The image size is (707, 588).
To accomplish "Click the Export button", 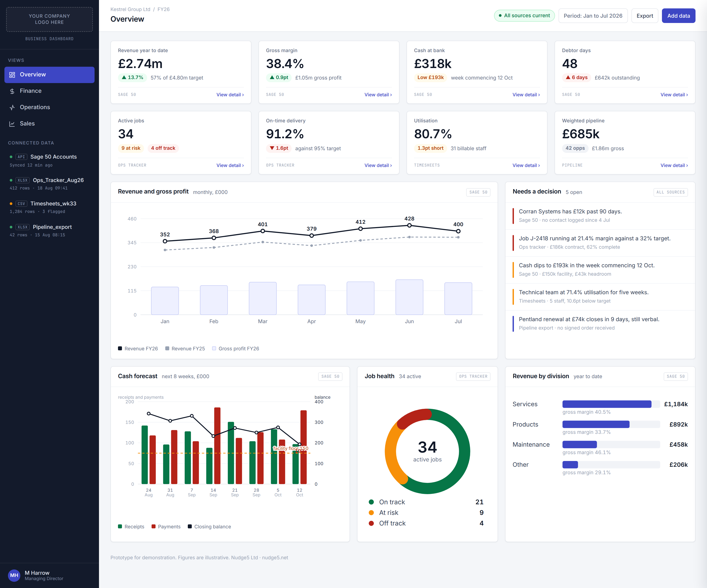I will coord(644,16).
